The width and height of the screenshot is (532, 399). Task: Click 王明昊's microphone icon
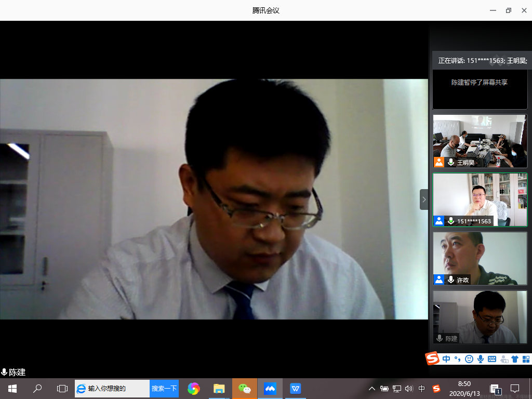[451, 163]
